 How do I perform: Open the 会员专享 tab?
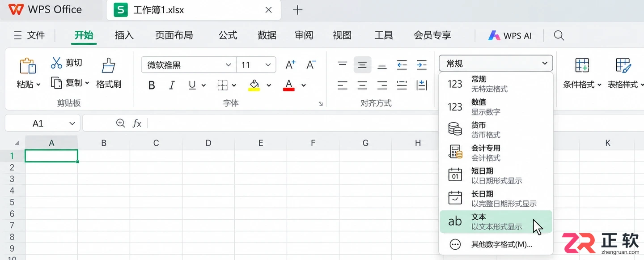pyautogui.click(x=432, y=35)
